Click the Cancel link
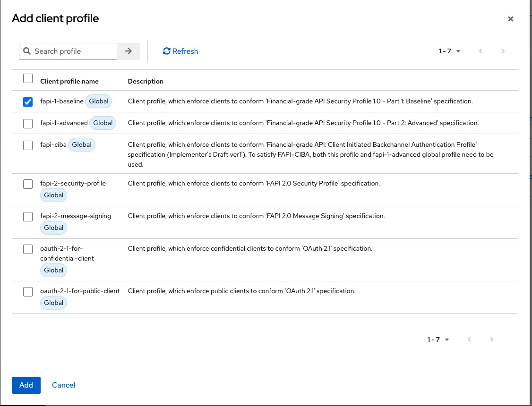532x406 pixels. click(x=63, y=385)
